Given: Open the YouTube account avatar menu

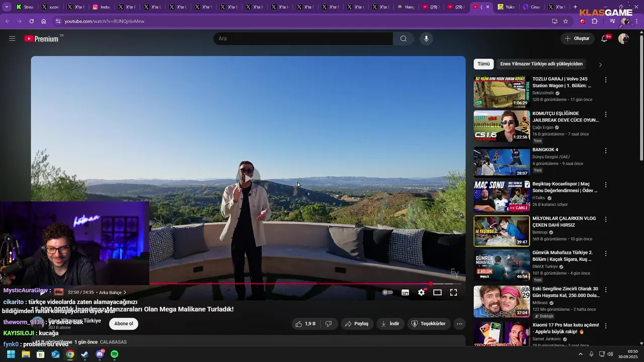Looking at the screenshot, I should pos(623,39).
